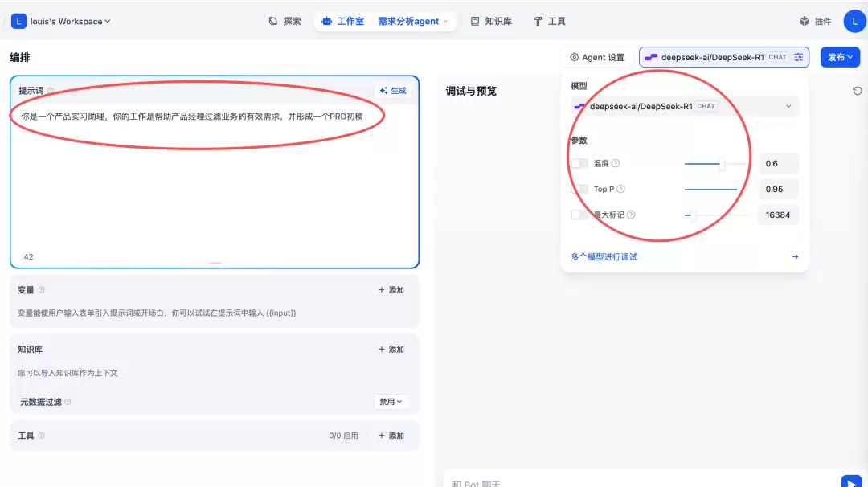The width and height of the screenshot is (868, 487).
Task: Click the help icon beside 元数据过滤
Action: (68, 402)
